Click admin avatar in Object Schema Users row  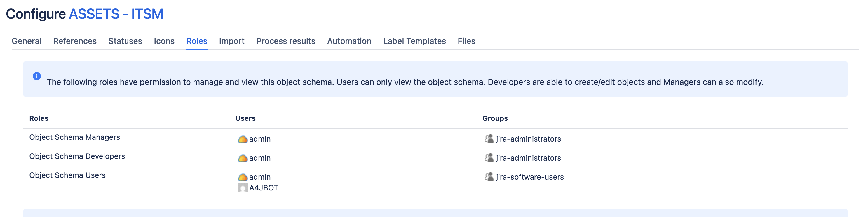tap(243, 177)
